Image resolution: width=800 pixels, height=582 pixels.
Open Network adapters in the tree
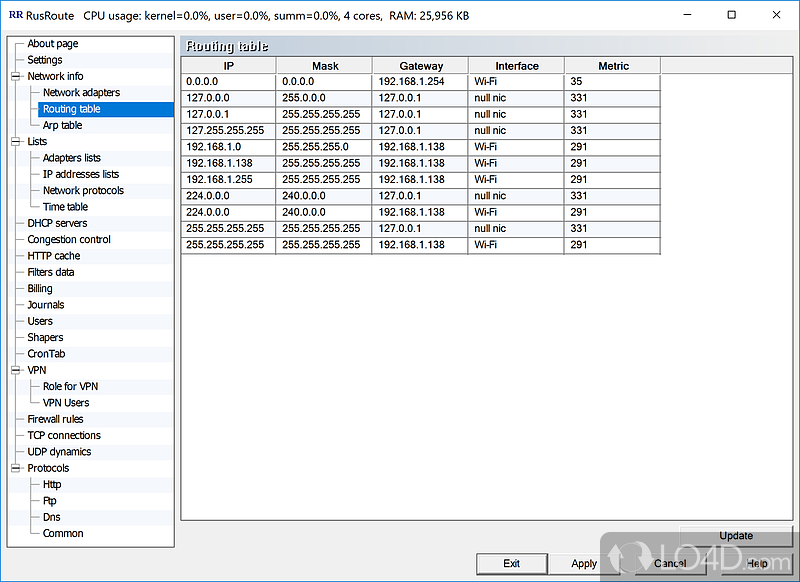tap(81, 93)
